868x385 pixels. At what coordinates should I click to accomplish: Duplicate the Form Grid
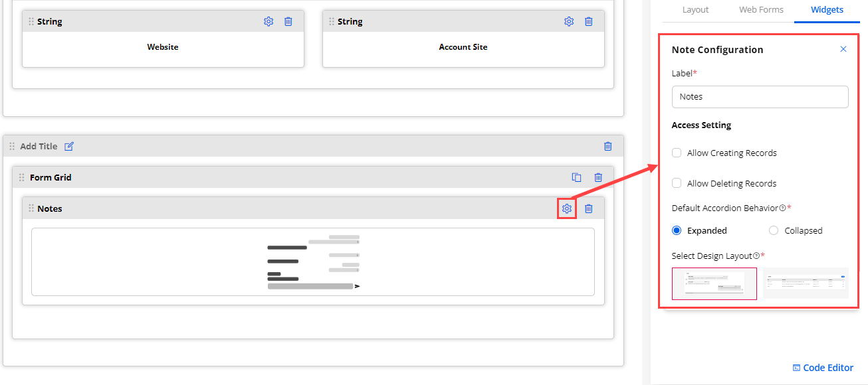coord(577,177)
